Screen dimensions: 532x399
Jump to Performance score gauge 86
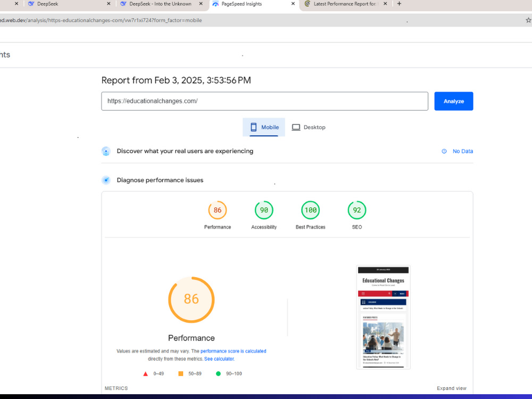(x=218, y=210)
